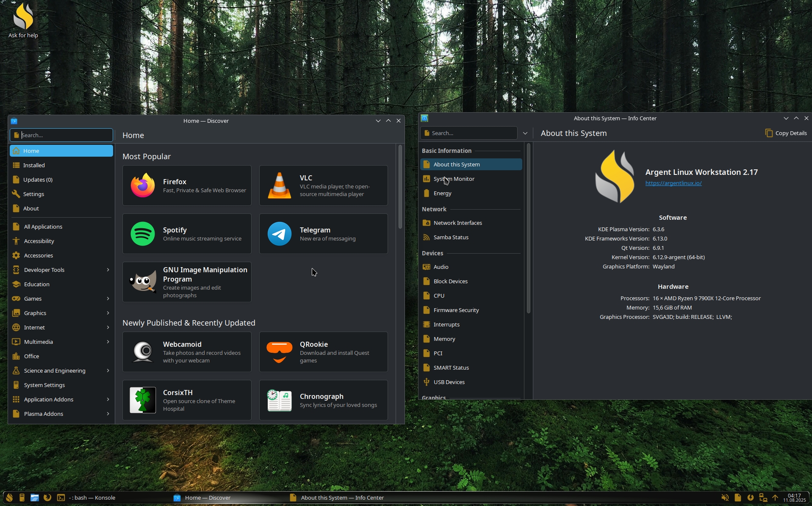
Task: Open the Firefox app card
Action: coord(187,185)
